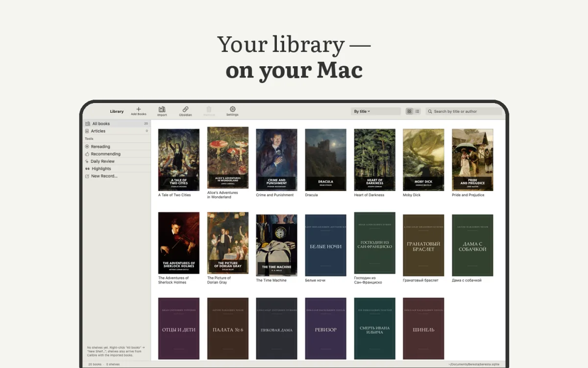The height and width of the screenshot is (368, 588).
Task: Click the 'Дама с собачкой' caption text
Action: [x=466, y=280]
